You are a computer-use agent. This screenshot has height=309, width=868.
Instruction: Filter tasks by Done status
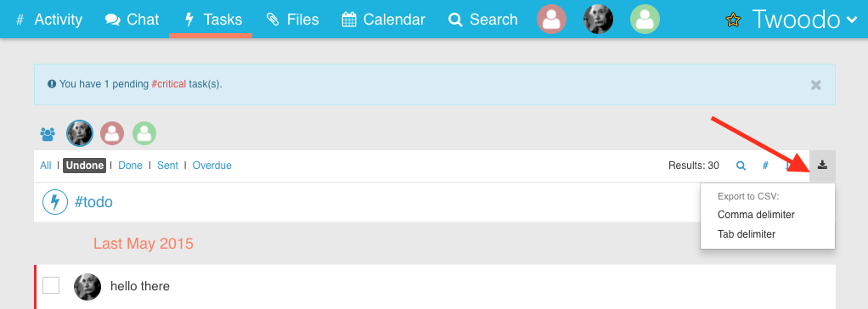130,165
